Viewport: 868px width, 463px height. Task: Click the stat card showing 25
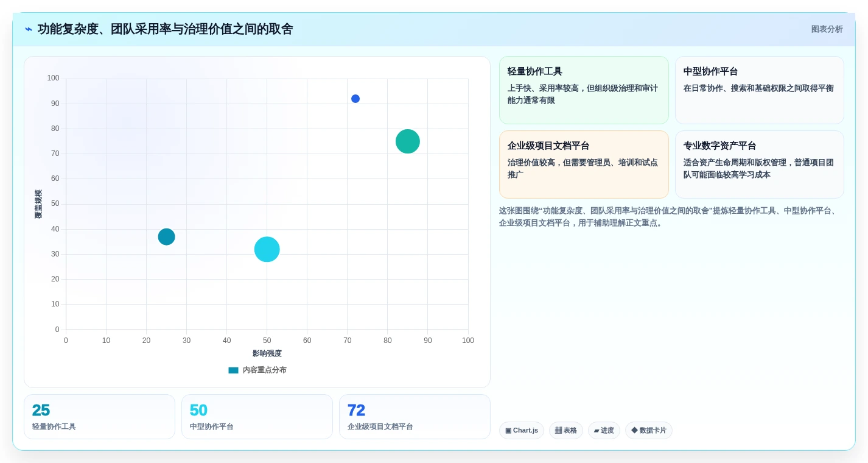99,417
